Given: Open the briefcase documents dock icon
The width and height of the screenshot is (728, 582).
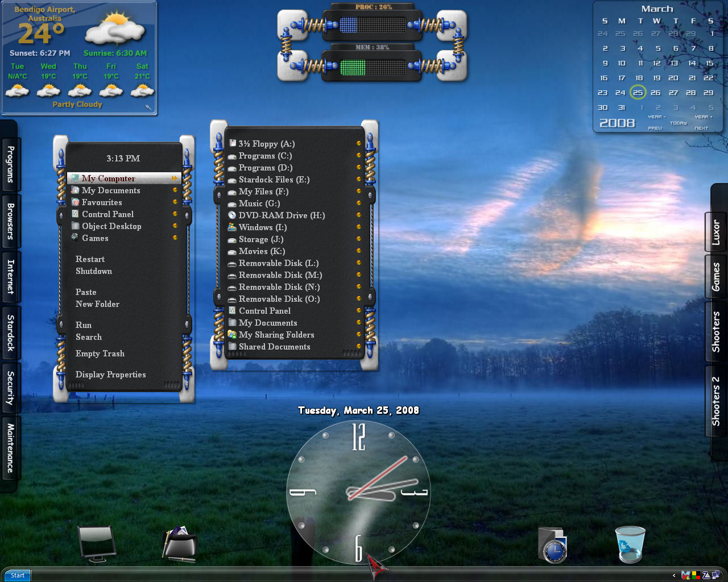Looking at the screenshot, I should pos(180,544).
